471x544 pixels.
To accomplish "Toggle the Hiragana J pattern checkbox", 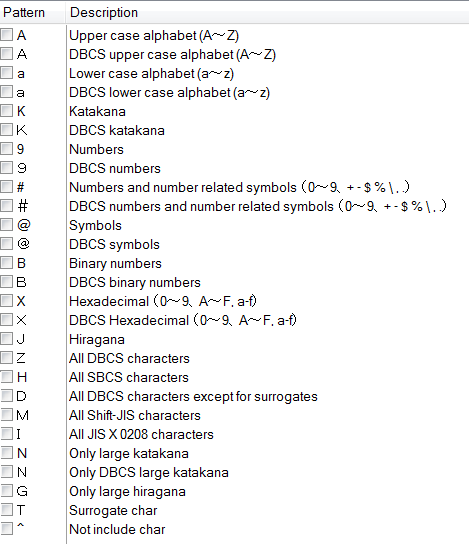I will coord(6,339).
